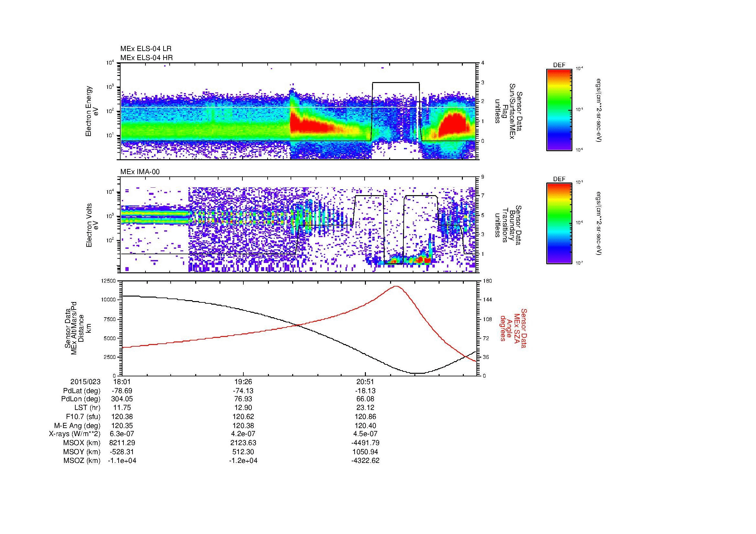
Task: Click the PdLon value '76.93'
Action: point(243,399)
